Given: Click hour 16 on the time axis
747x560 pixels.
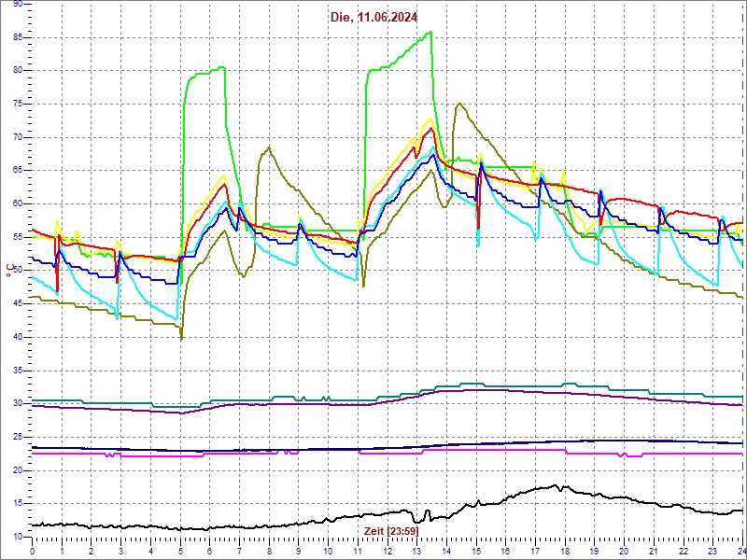Looking at the screenshot, I should 506,550.
